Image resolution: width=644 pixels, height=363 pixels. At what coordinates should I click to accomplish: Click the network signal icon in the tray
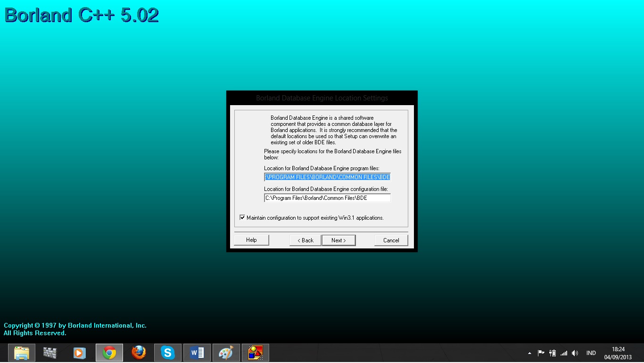click(x=564, y=352)
